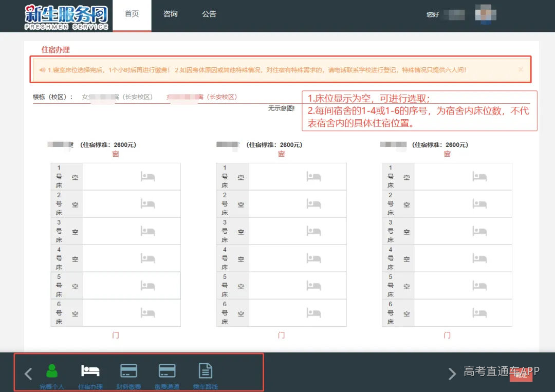Select bed 6 icon in the left room

point(147,312)
